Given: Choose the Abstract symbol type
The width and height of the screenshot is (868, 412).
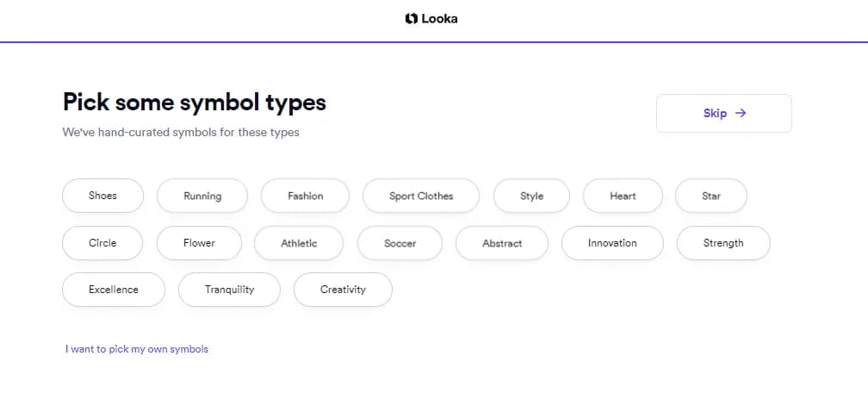Looking at the screenshot, I should point(502,243).
